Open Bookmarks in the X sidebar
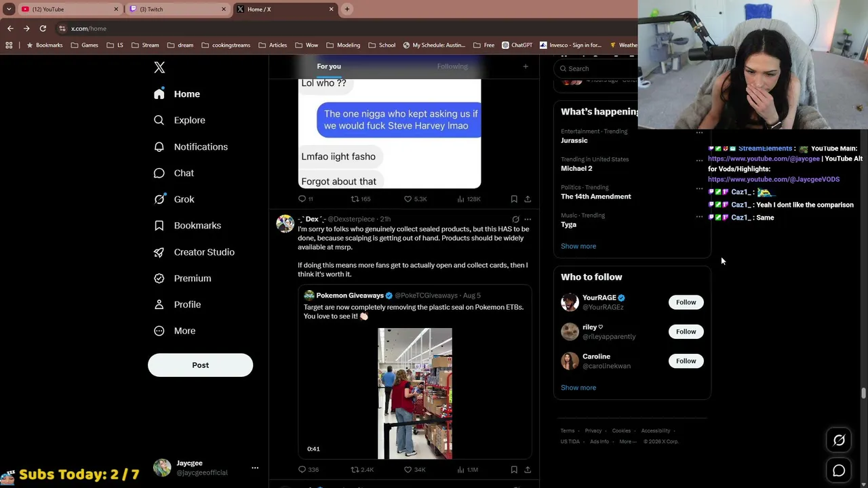The width and height of the screenshot is (868, 488). pyautogui.click(x=188, y=226)
